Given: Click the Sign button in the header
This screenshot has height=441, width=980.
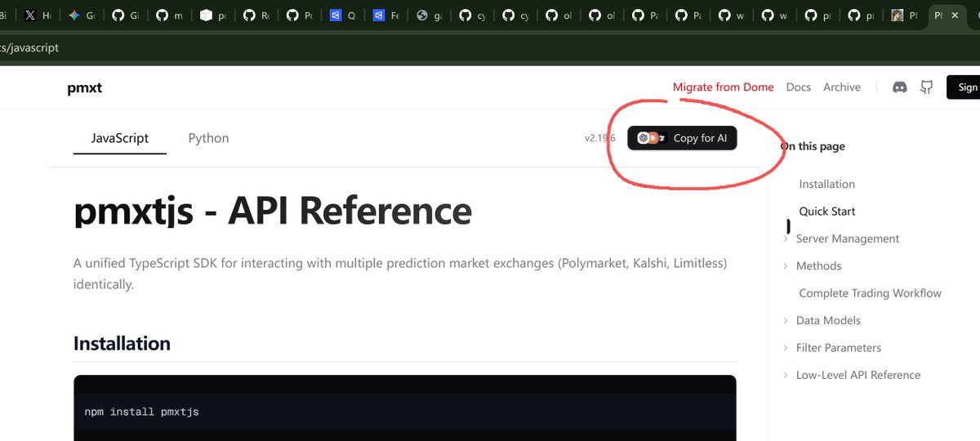Looking at the screenshot, I should 964,87.
